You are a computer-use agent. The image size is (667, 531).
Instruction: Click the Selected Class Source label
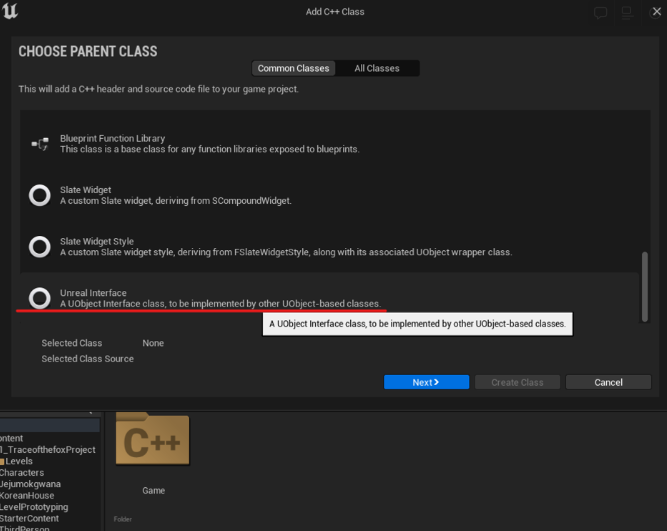[x=88, y=359]
